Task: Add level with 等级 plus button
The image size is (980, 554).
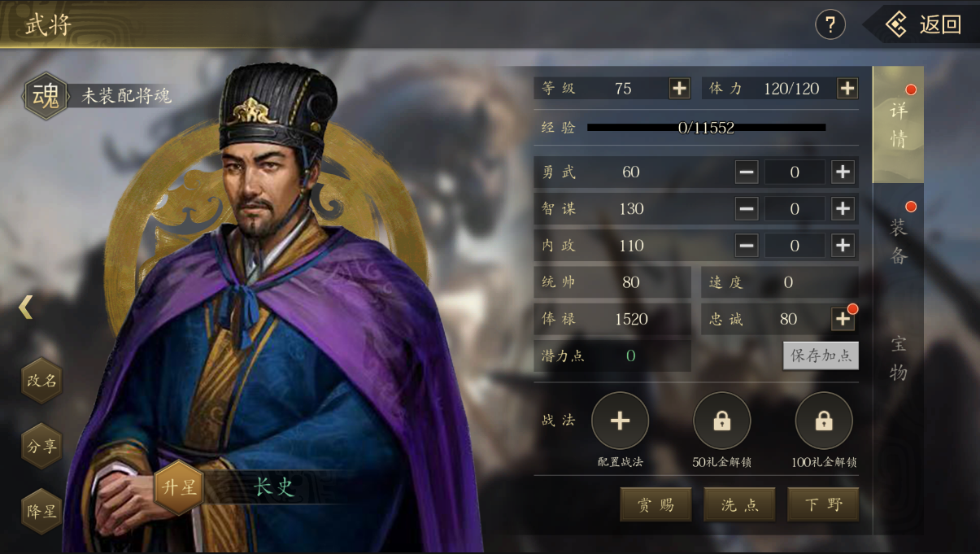Action: coord(679,88)
